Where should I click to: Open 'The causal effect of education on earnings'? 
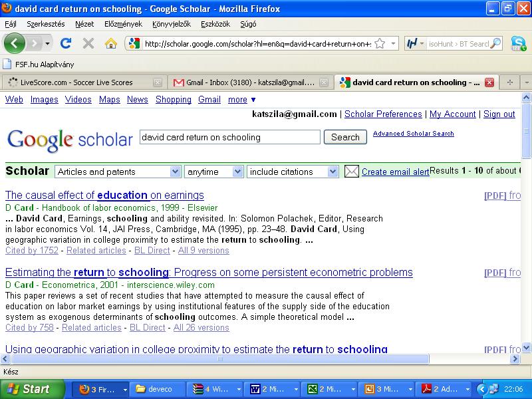[x=104, y=195]
